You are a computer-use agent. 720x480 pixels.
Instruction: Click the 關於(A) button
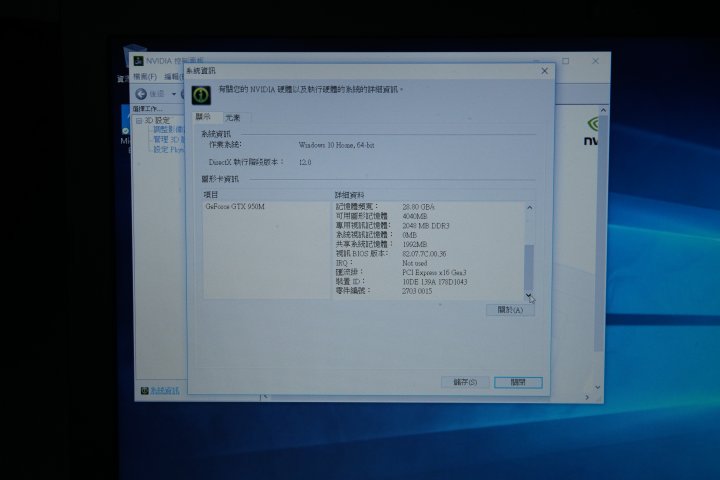click(510, 310)
